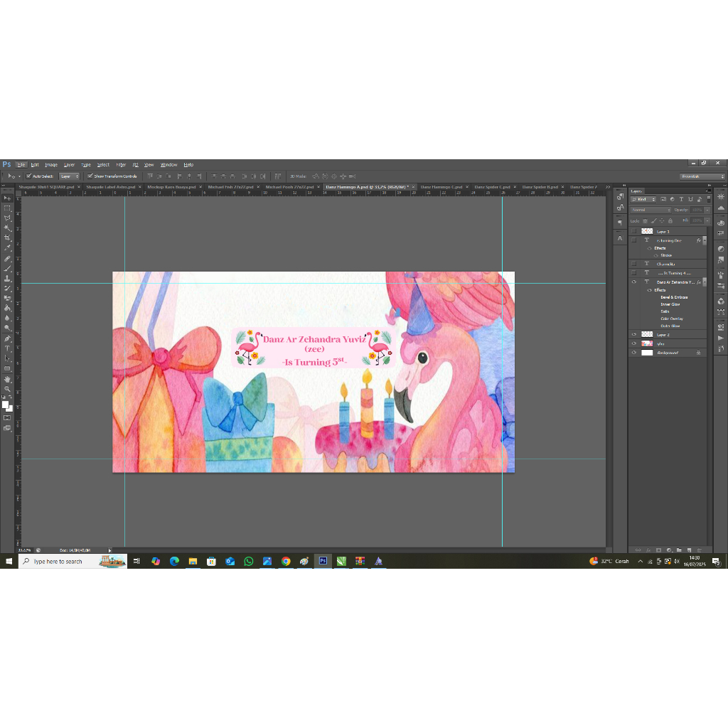Select the Zoom tool in toolbar
This screenshot has width=728, height=728.
pyautogui.click(x=7, y=389)
